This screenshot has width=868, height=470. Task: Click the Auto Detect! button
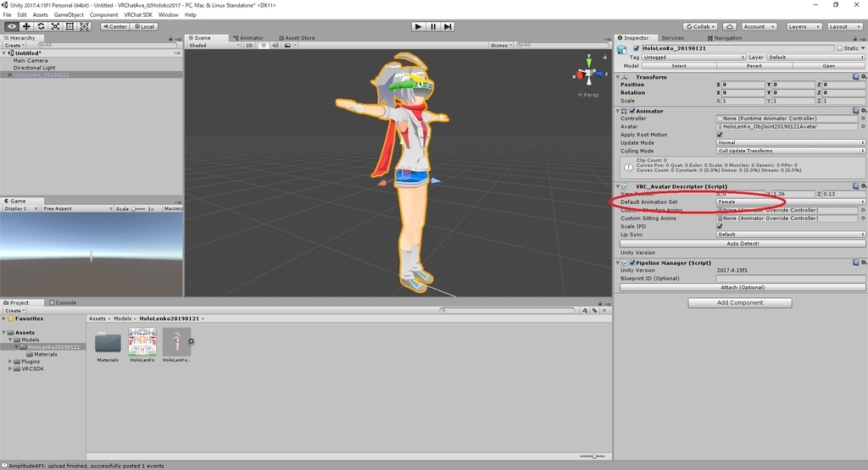(743, 244)
